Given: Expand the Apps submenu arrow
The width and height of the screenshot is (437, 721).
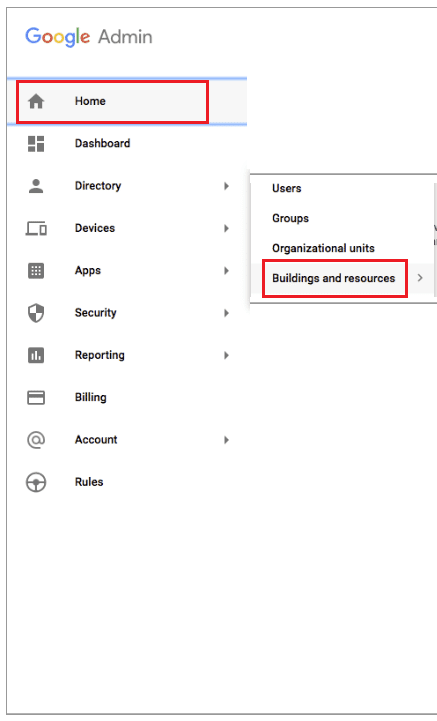Looking at the screenshot, I should pos(226,270).
